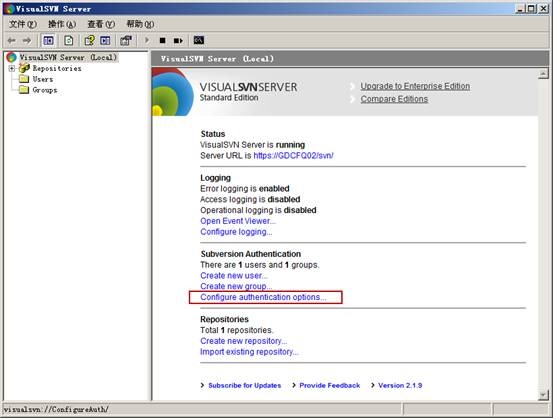This screenshot has width=553, height=418.
Task: Click Create new user link
Action: [x=234, y=275]
